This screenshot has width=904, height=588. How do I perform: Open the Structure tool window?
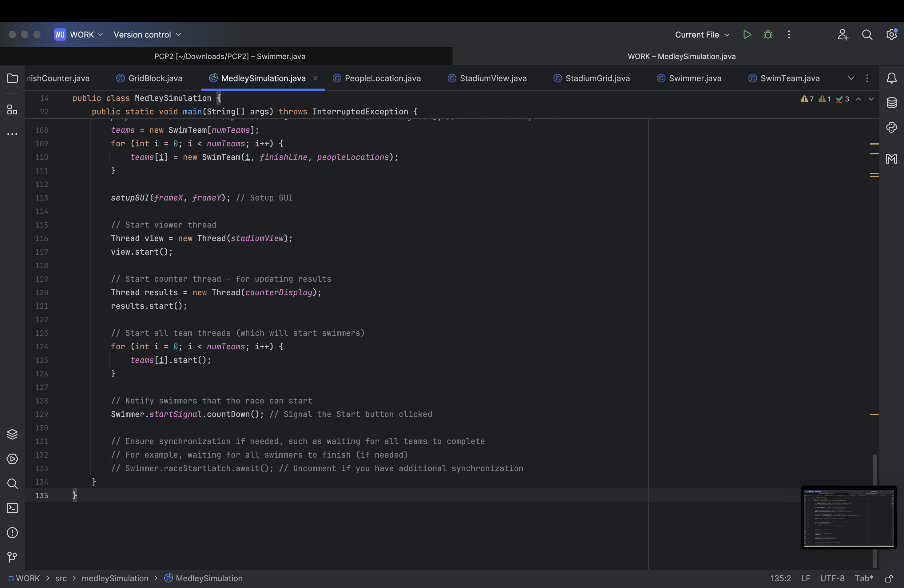(12, 110)
